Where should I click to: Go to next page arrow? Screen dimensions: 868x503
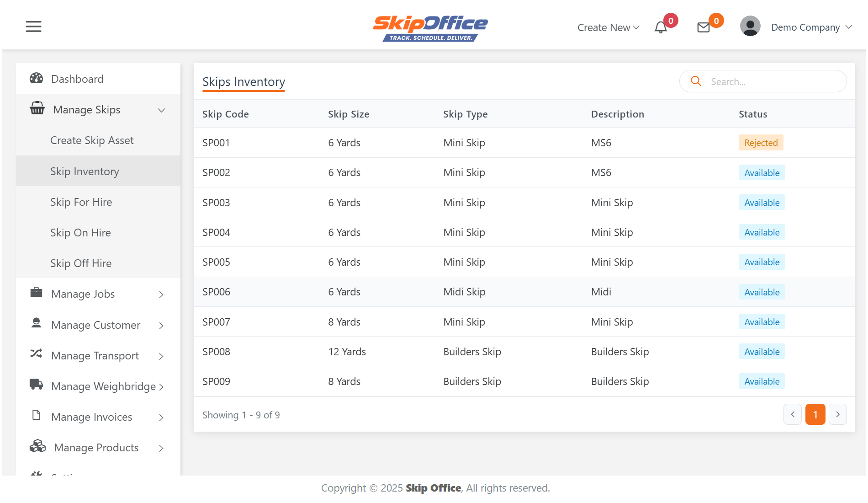click(838, 415)
